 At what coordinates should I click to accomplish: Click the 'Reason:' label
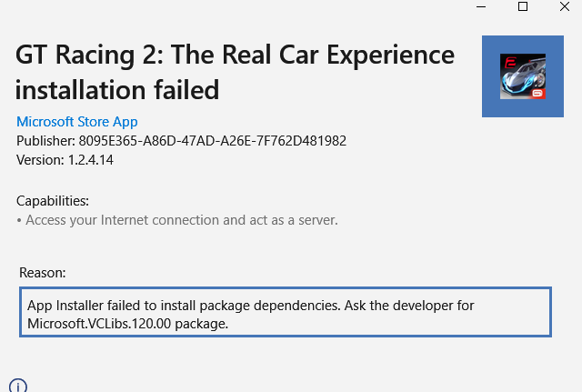click(x=43, y=273)
